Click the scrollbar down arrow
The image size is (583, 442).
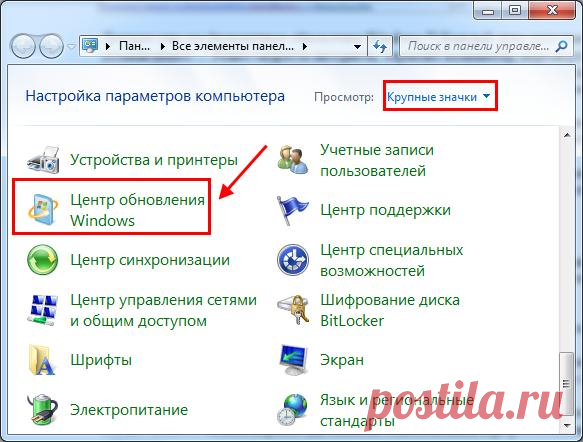(567, 425)
